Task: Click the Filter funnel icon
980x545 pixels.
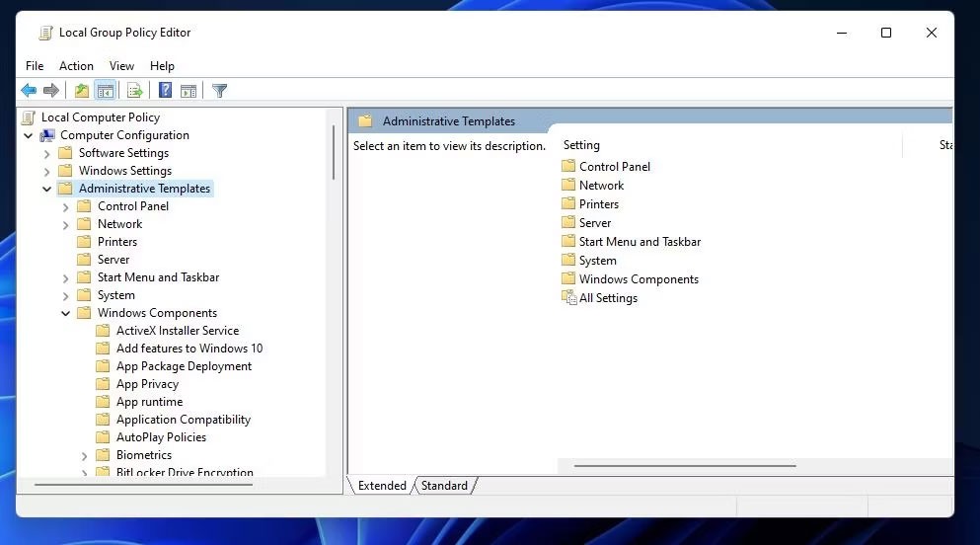Action: (220, 91)
